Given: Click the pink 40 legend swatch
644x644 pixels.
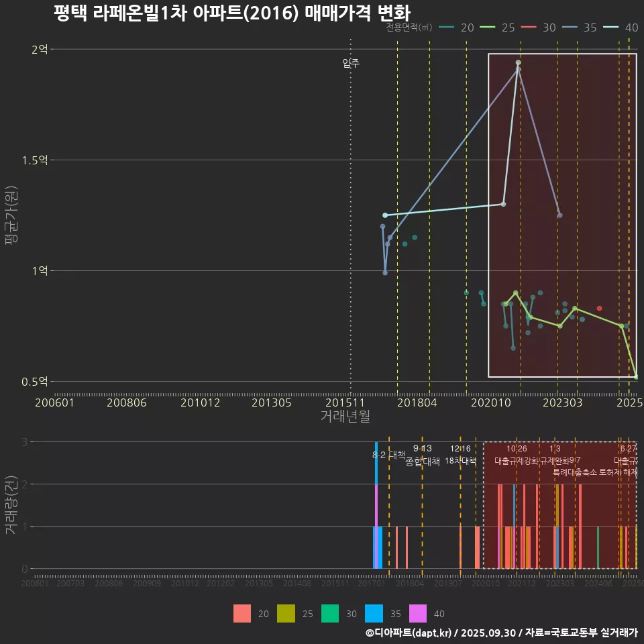Looking at the screenshot, I should 418,613.
